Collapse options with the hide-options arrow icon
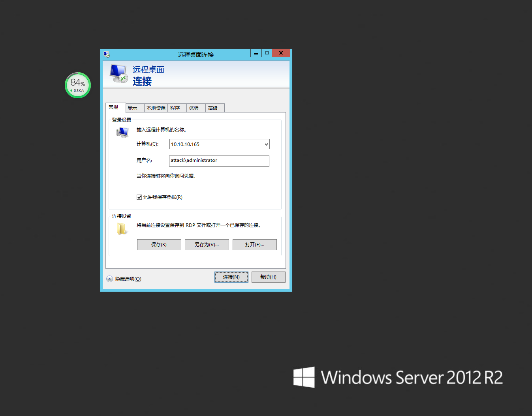 click(x=110, y=279)
